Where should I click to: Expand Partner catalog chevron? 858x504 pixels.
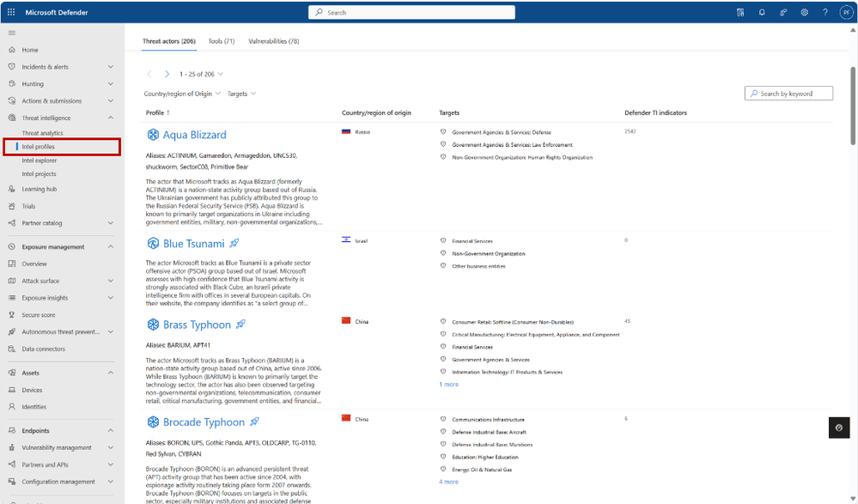click(111, 223)
